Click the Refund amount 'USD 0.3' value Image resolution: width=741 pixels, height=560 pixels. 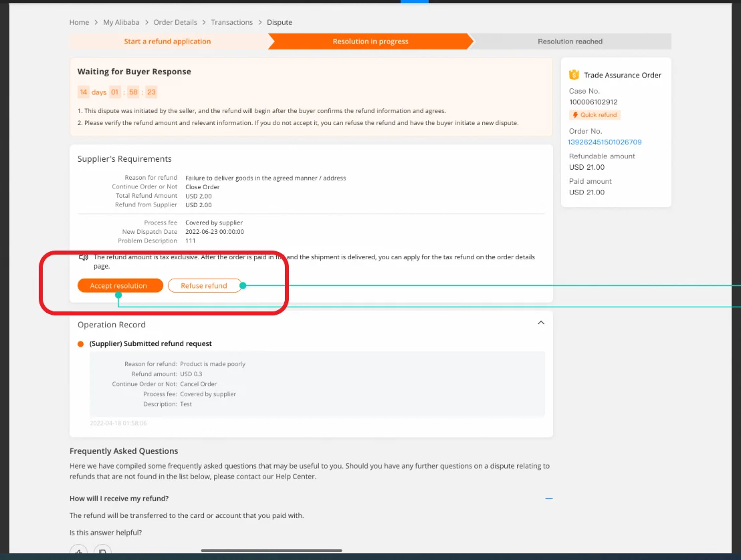(191, 374)
